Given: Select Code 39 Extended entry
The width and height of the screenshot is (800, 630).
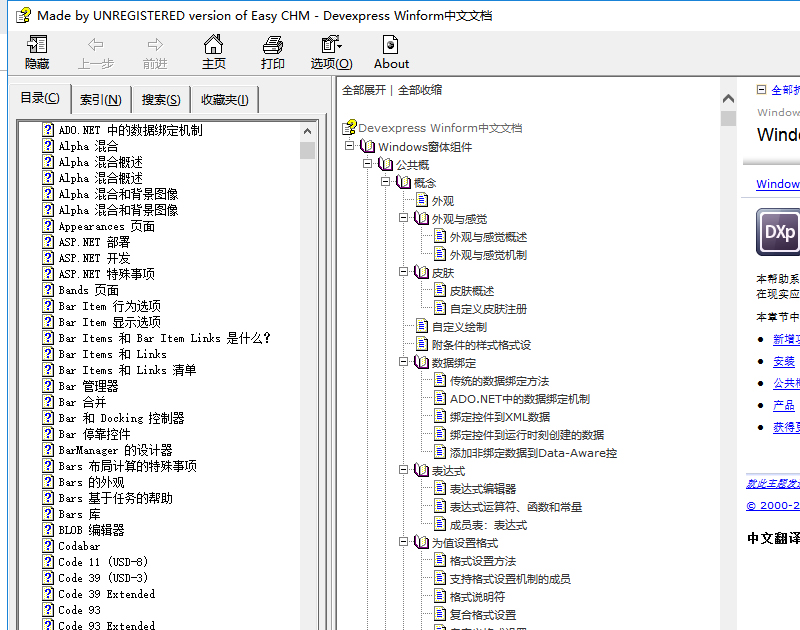Looking at the screenshot, I should (x=107, y=594).
